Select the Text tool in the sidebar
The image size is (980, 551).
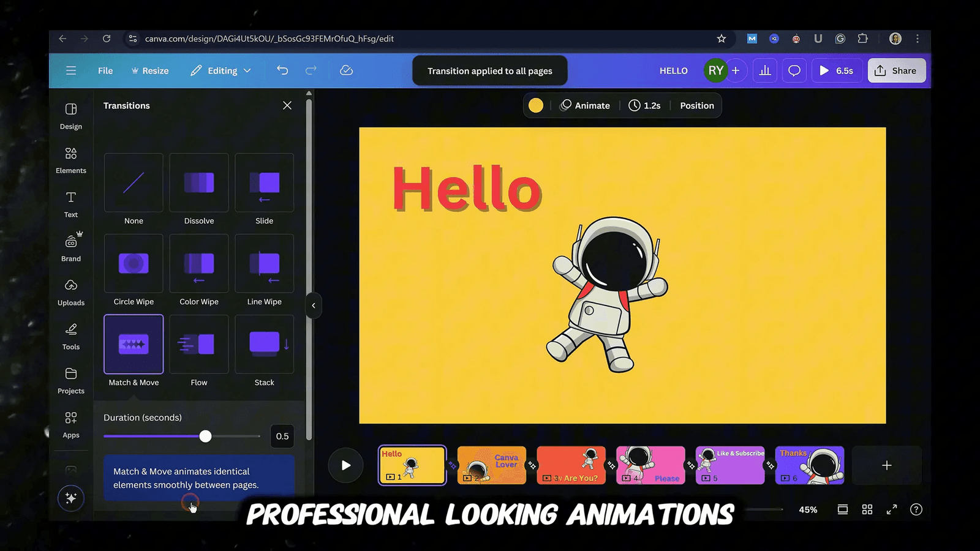70,204
